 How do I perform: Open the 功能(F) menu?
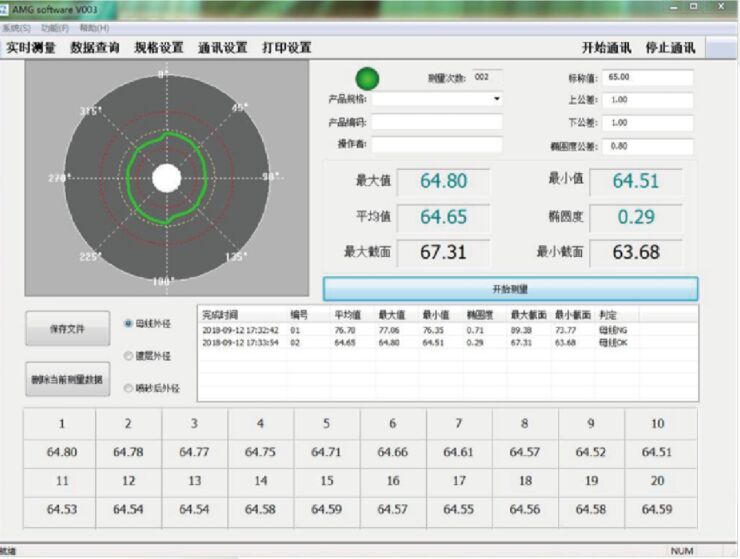pos(54,28)
